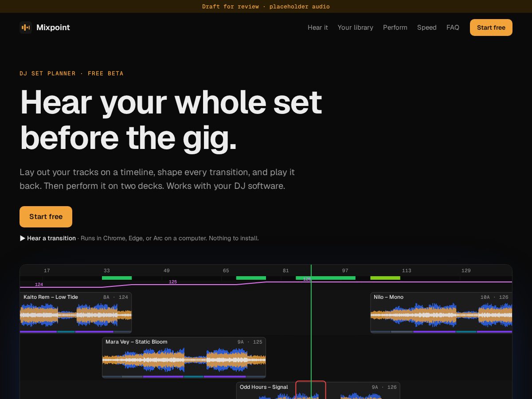Open the Speed nav link
The width and height of the screenshot is (532, 399).
pos(426,27)
